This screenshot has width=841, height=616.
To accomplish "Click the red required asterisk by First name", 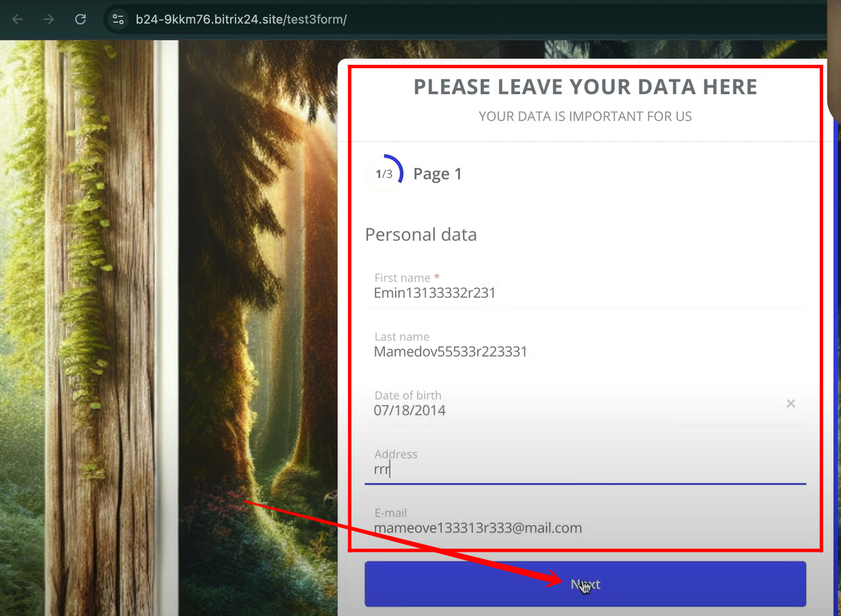I will [437, 277].
